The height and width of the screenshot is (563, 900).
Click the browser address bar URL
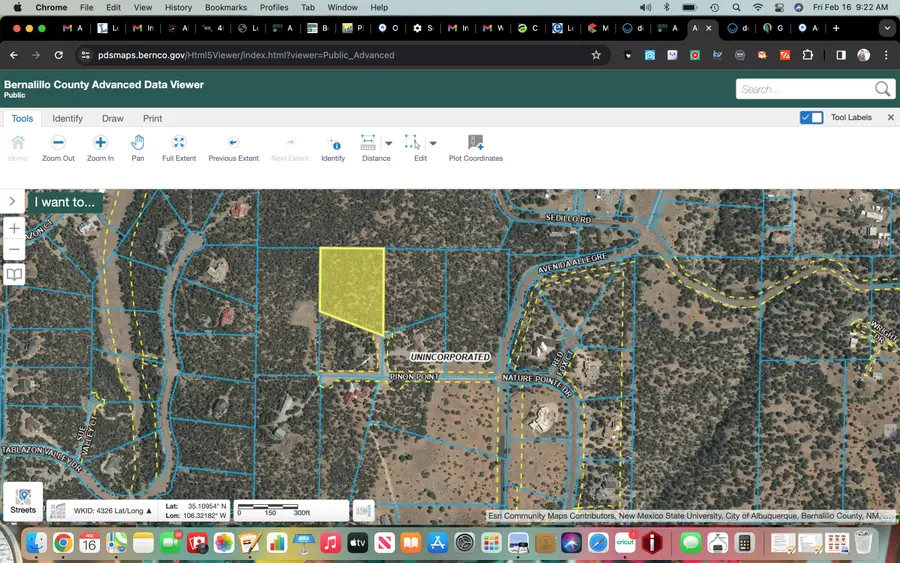coord(246,55)
